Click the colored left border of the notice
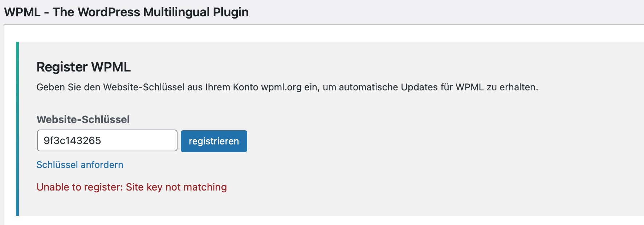The height and width of the screenshot is (225, 644). [x=17, y=129]
